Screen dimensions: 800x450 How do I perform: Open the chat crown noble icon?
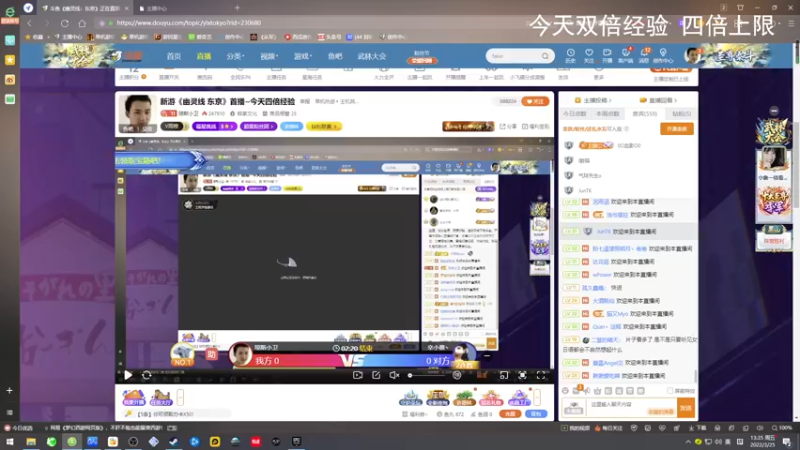point(597,391)
